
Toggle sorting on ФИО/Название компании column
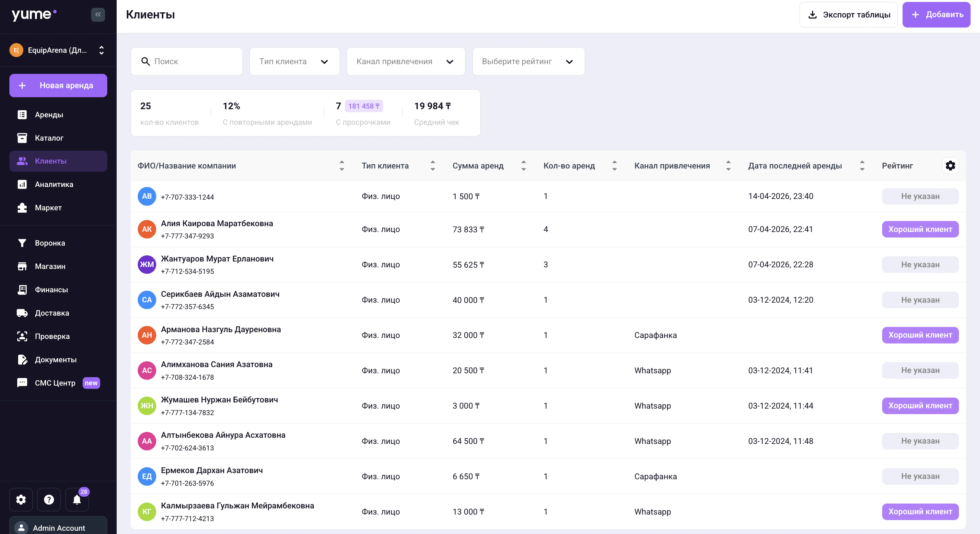tap(341, 166)
